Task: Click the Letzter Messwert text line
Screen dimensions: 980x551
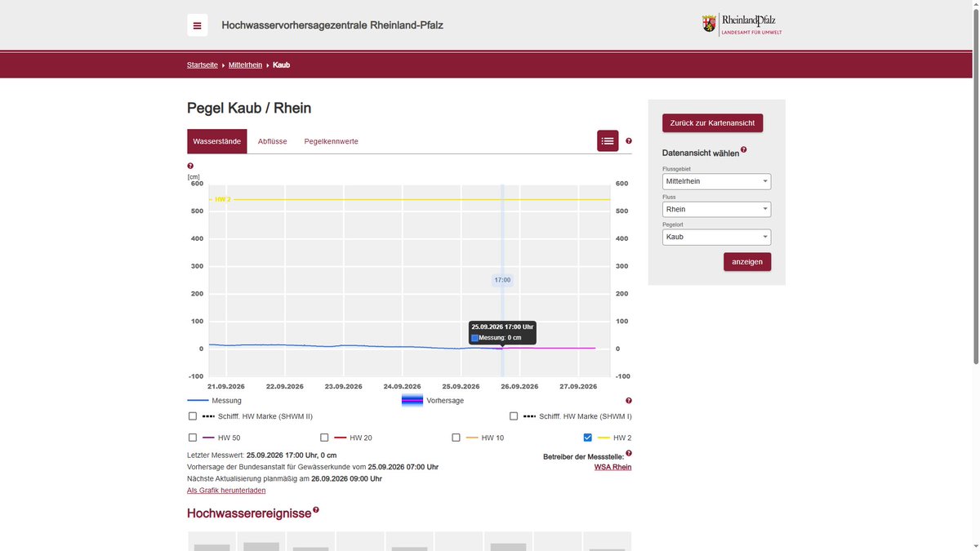Action: pyautogui.click(x=262, y=455)
